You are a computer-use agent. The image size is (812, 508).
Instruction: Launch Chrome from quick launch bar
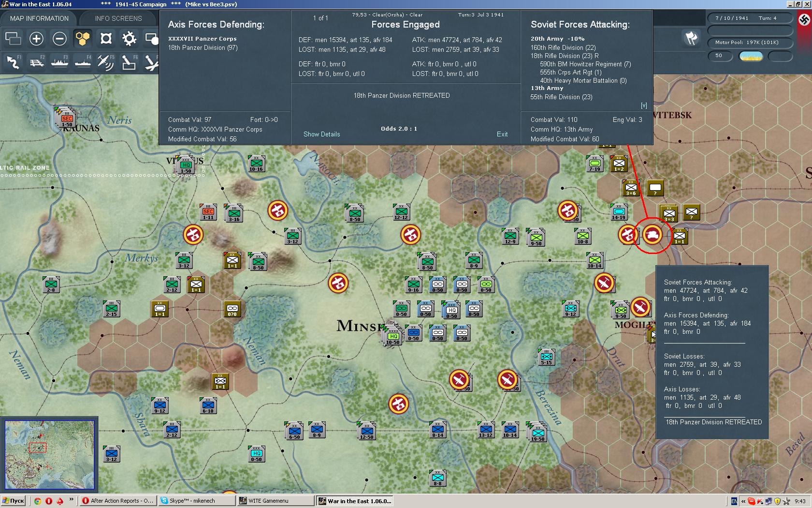coord(38,501)
